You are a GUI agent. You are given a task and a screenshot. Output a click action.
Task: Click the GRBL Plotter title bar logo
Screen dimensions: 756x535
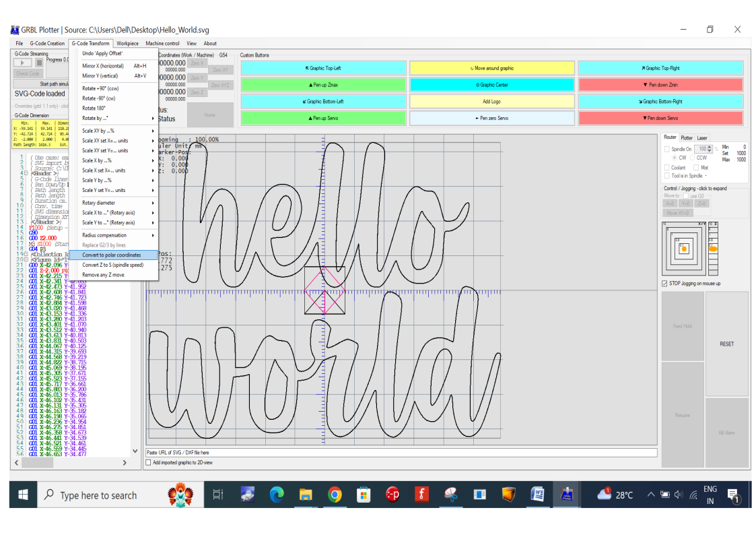15,30
